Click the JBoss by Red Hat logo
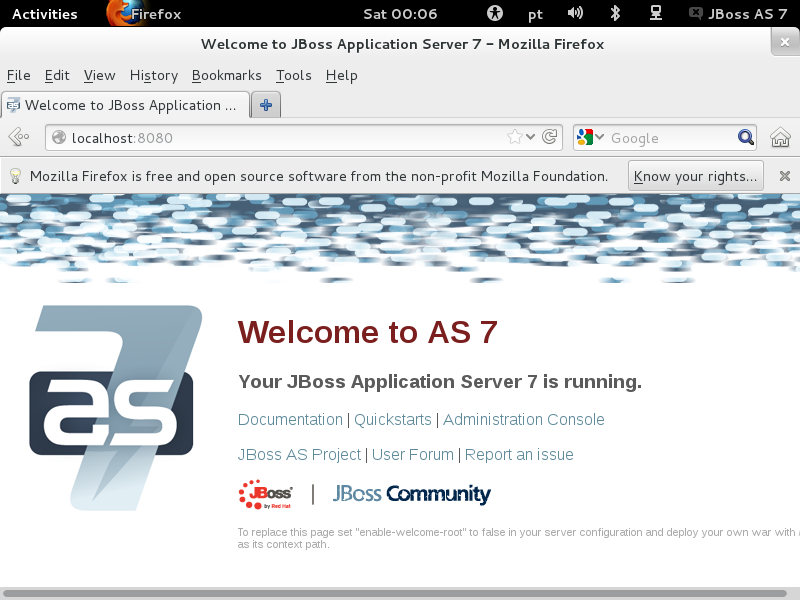Screen dimensions: 800x600 265,494
